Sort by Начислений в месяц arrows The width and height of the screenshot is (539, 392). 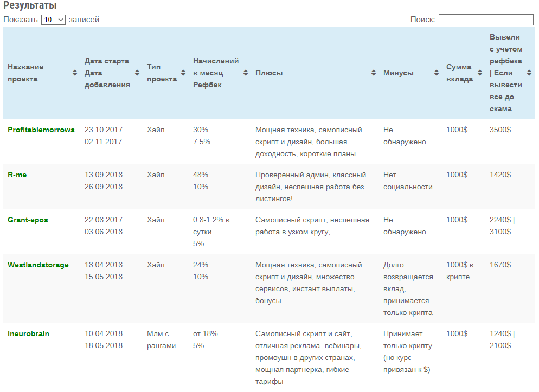point(246,73)
